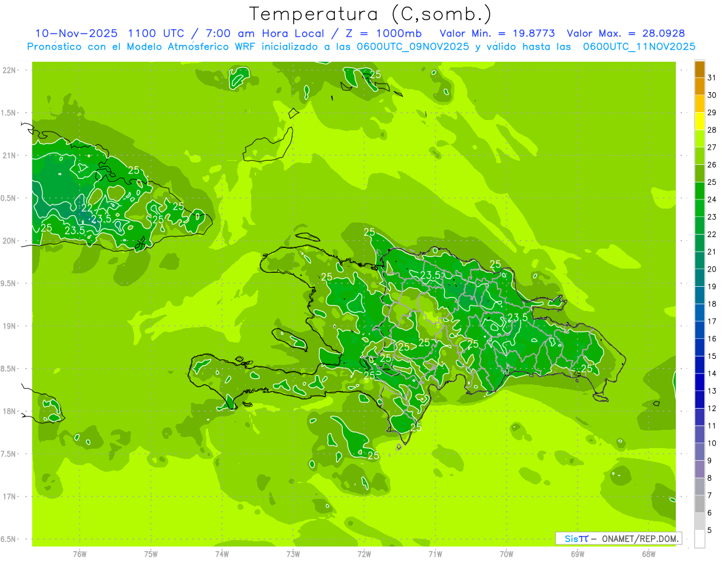Pick the purple swatch between 9 and 10
This screenshot has width=728, height=562.
click(699, 452)
